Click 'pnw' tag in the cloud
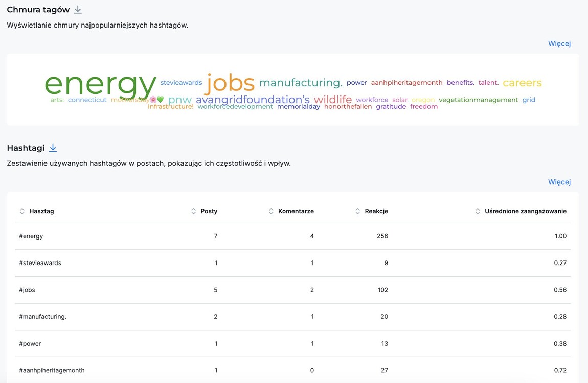Screen dimensions: 588x383 coord(179,100)
